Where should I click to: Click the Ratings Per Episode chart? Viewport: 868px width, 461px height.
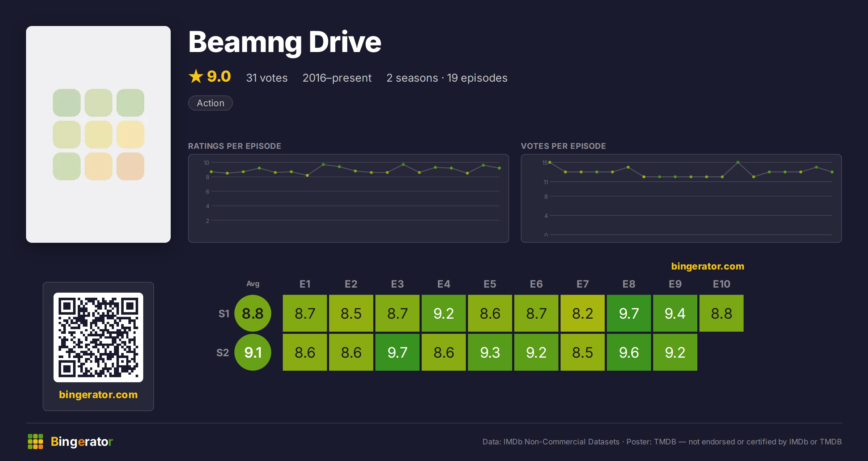pyautogui.click(x=349, y=198)
